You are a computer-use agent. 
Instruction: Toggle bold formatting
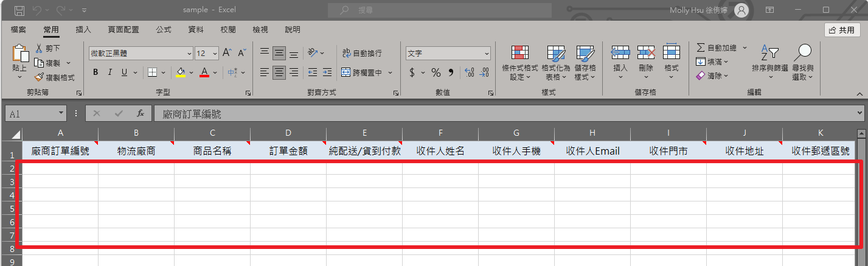coord(95,72)
